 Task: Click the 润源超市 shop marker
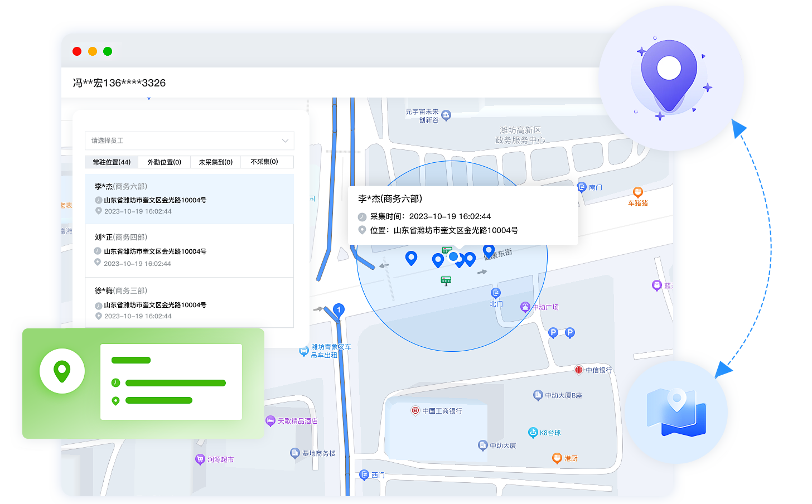[x=200, y=459]
